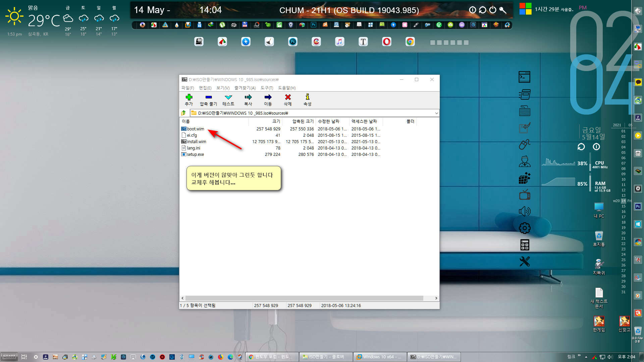
Task: Switch to the ISO만들기 taskbar window
Action: click(326, 357)
